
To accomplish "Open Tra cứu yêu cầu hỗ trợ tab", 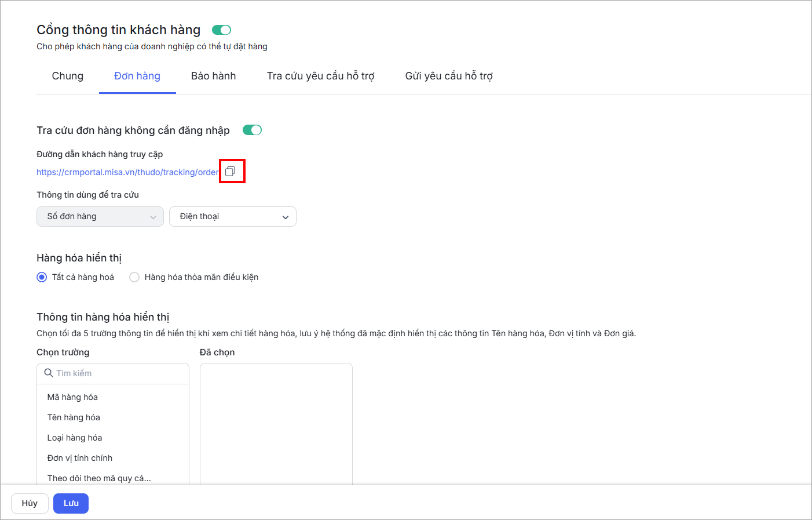I will coord(321,76).
